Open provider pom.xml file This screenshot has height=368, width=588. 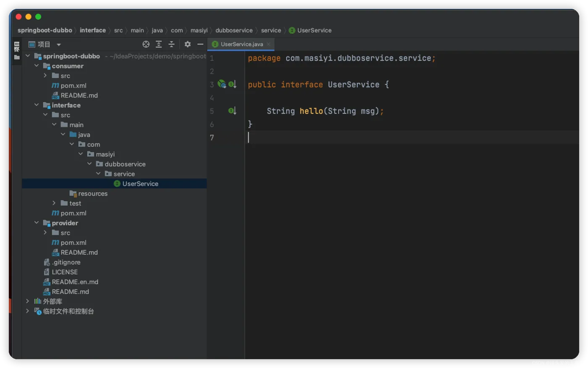tap(69, 243)
